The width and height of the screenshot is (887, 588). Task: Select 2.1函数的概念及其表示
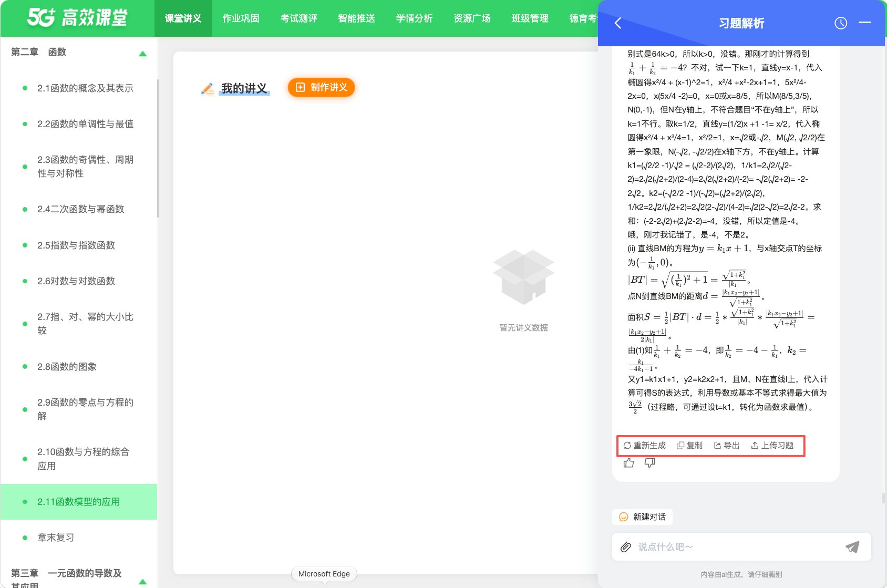79,88
